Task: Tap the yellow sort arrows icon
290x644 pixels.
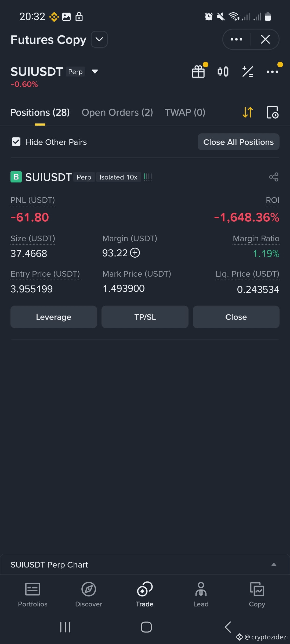Action: tap(248, 112)
